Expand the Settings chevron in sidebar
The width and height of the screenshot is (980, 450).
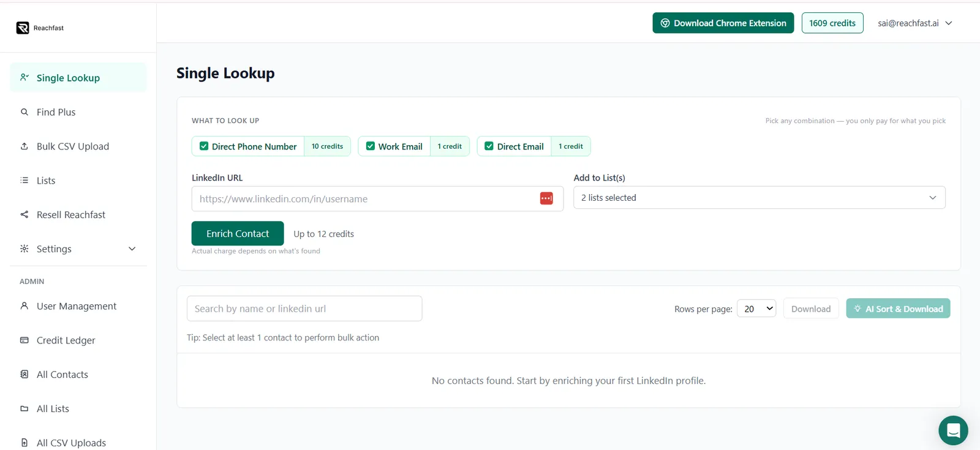click(x=132, y=249)
